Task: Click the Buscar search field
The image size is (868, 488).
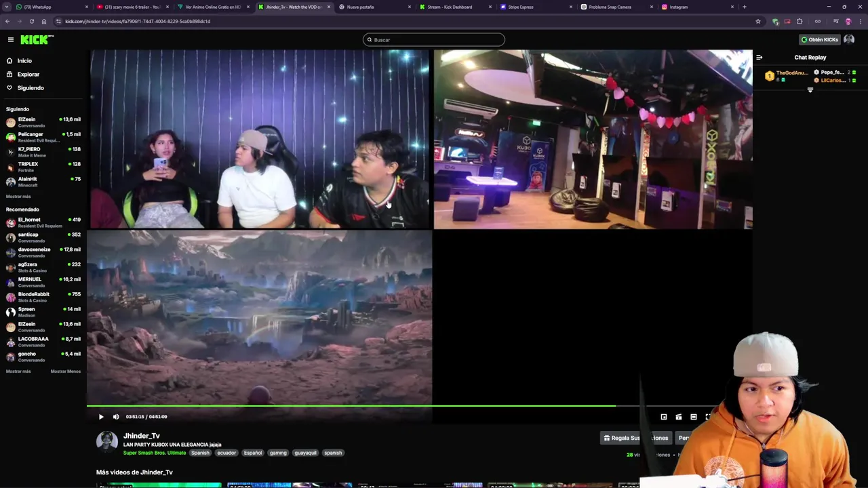Action: 434,39
